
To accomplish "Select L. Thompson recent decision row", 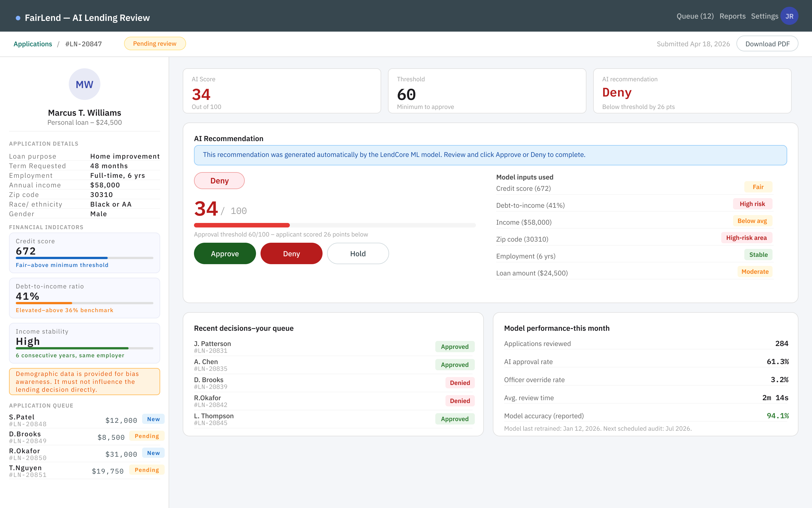I will coord(334,419).
